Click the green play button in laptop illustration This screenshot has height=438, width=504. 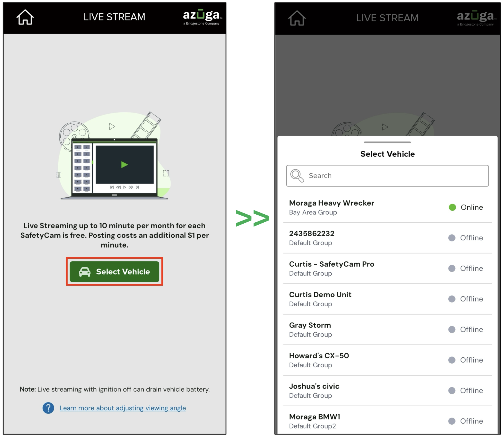[125, 164]
